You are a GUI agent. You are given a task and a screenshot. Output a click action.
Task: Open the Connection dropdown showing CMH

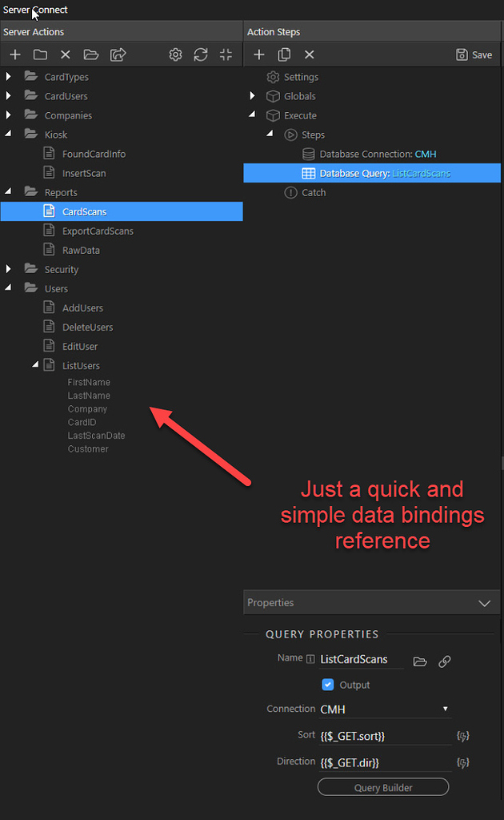(x=385, y=709)
